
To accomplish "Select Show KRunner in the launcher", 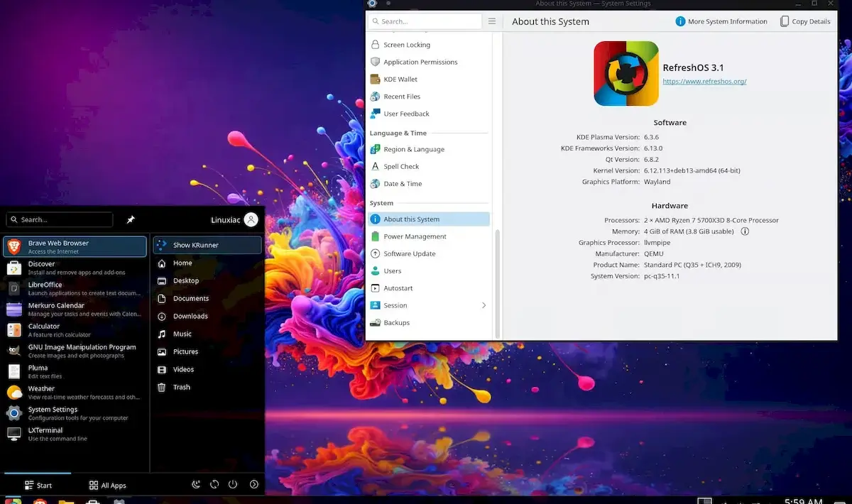I will click(x=207, y=245).
